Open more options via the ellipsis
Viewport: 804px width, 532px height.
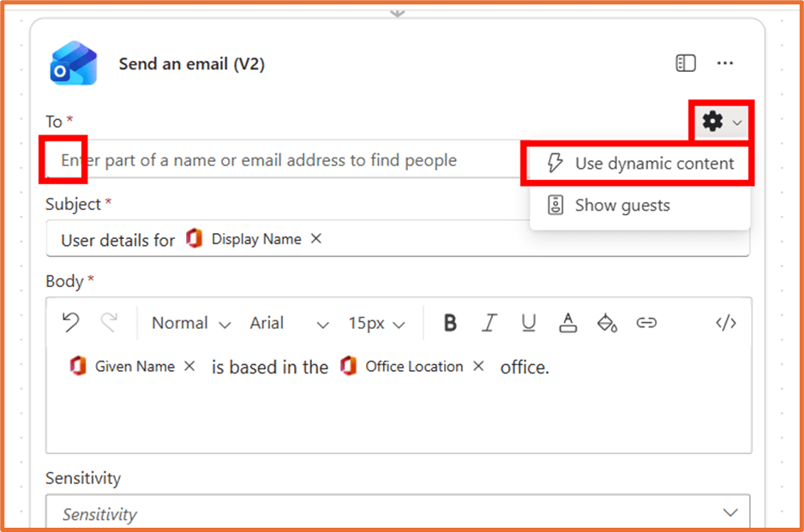tap(726, 63)
